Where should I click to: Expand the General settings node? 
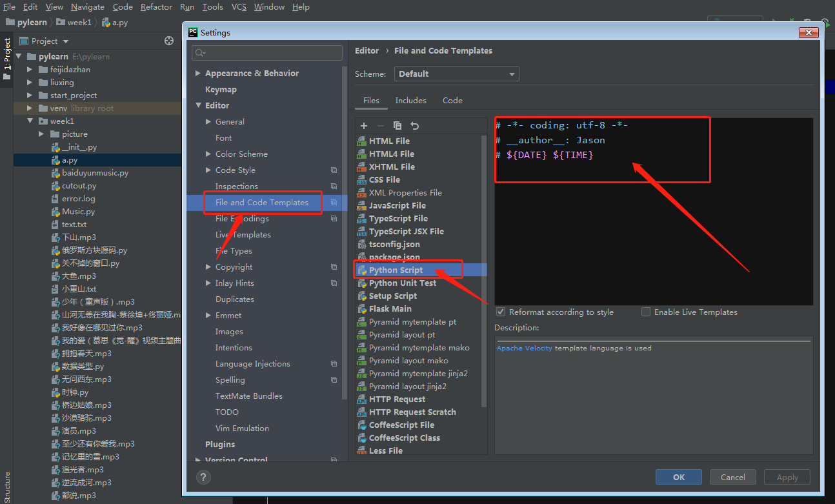pos(208,121)
